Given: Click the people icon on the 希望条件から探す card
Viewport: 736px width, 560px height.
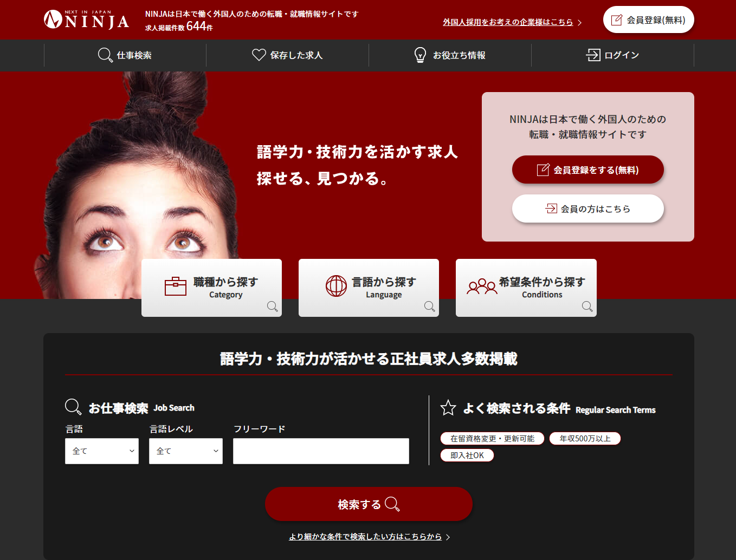Looking at the screenshot, I should (x=482, y=286).
